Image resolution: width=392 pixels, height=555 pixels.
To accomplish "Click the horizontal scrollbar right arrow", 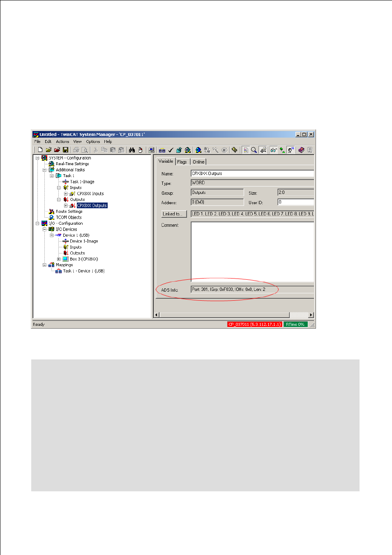I will tap(311, 315).
